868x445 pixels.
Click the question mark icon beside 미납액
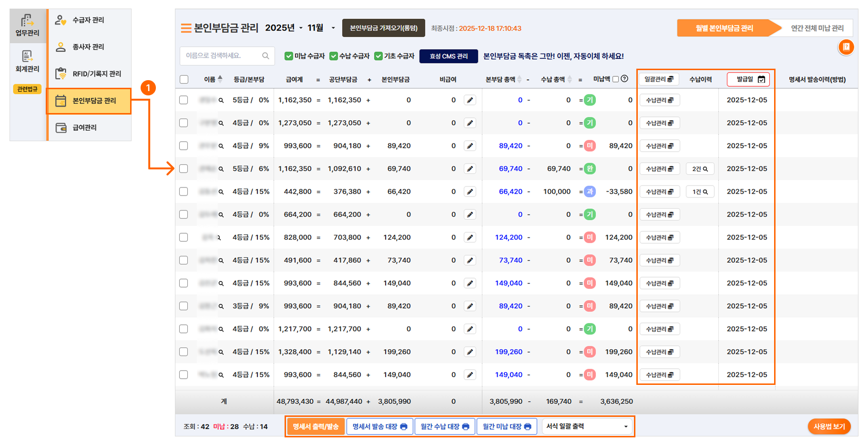click(x=624, y=79)
